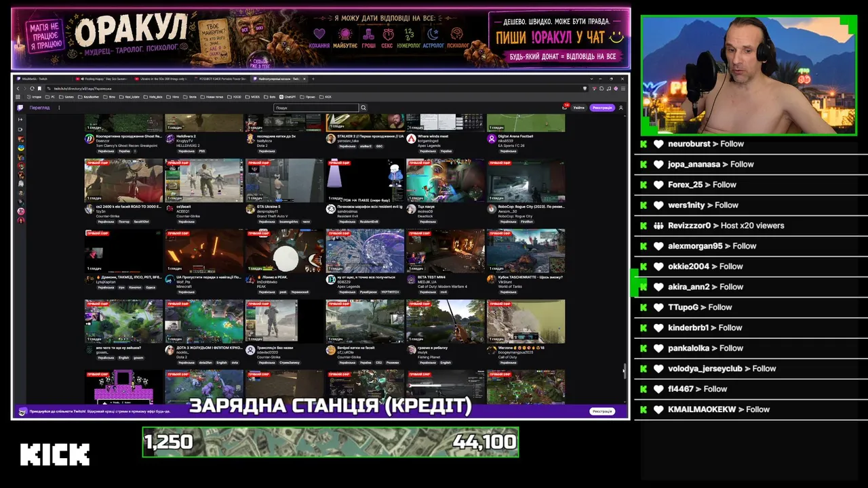Open the ChatGPT bookmark
868x488 pixels.
click(x=288, y=97)
